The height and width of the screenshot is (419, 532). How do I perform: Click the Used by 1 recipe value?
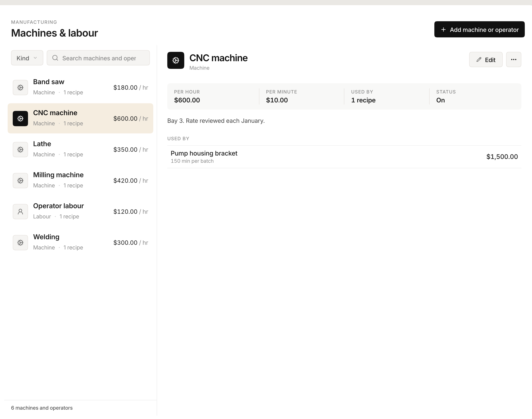[363, 100]
